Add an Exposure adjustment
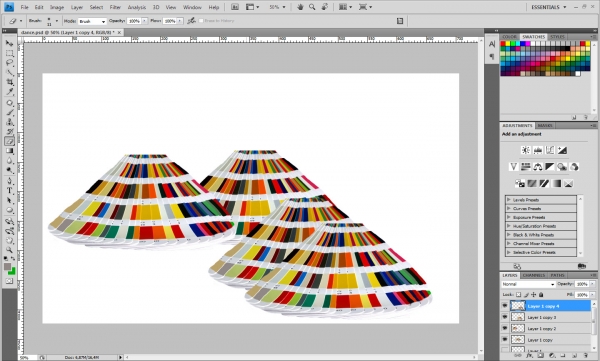This screenshot has width=600, height=361. tap(562, 150)
